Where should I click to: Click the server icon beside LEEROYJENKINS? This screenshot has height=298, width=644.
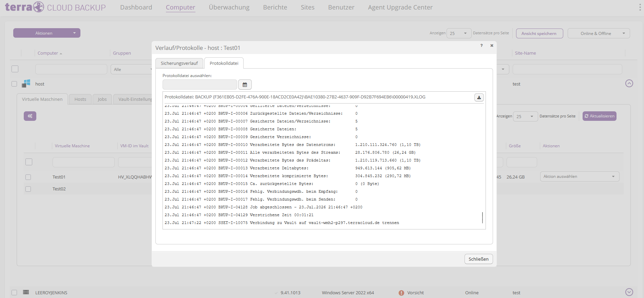coord(26,292)
